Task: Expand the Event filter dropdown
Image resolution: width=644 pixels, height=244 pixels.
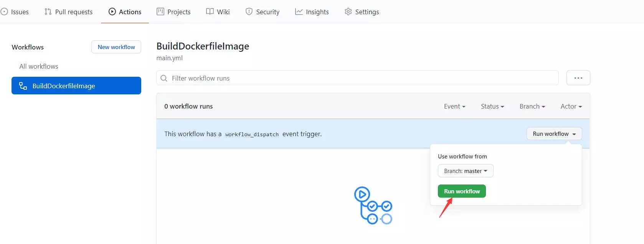Action: [455, 106]
